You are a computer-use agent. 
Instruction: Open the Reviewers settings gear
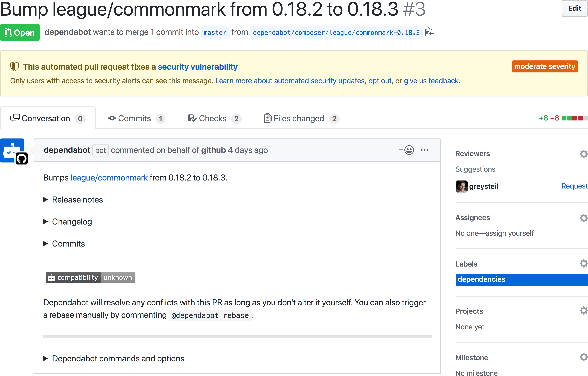(584, 154)
